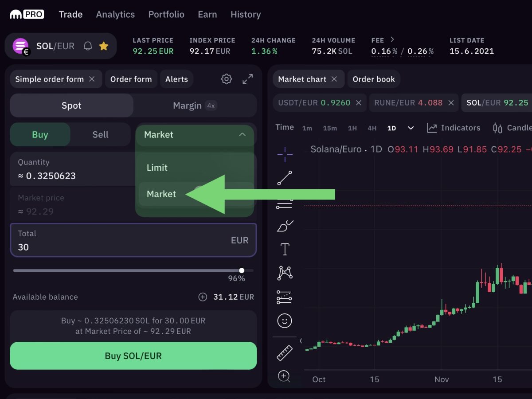Select the SOL/EUR chart tab
This screenshot has height=399, width=532.
[x=497, y=103]
